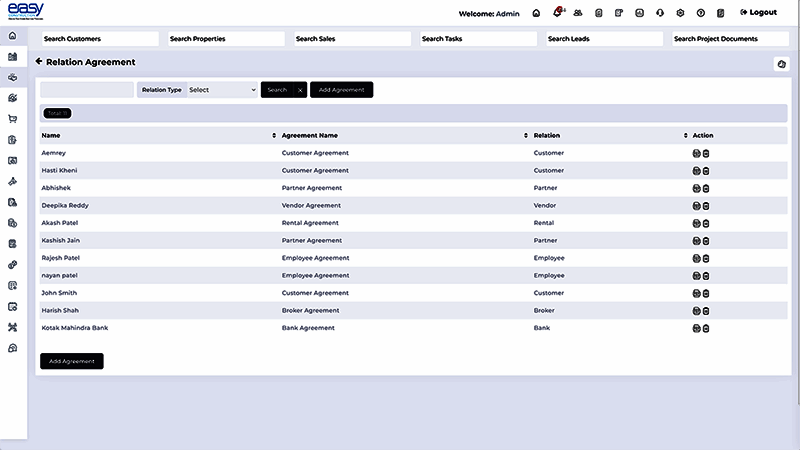Delete Kotak Mahindra Bank agreement with trash icon

[706, 329]
